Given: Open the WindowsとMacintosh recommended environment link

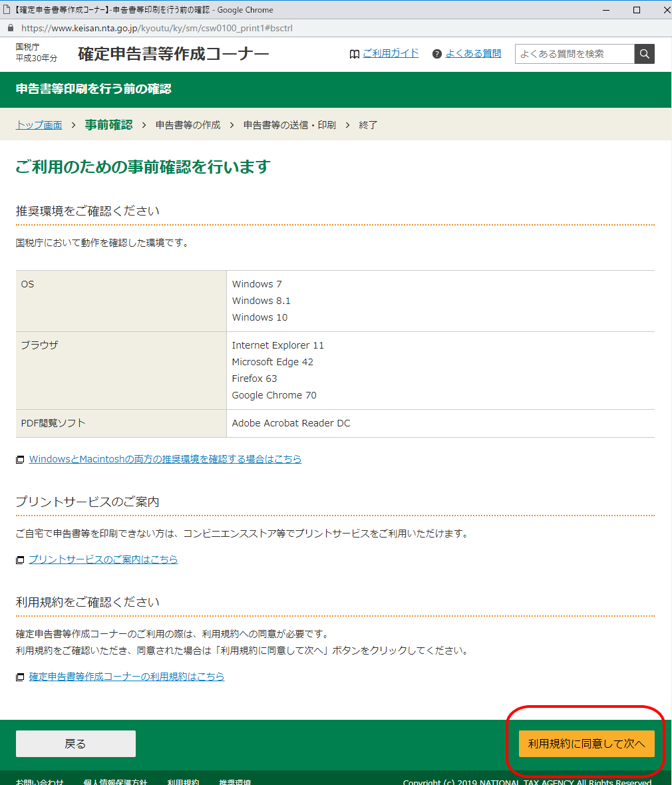Looking at the screenshot, I should [165, 458].
